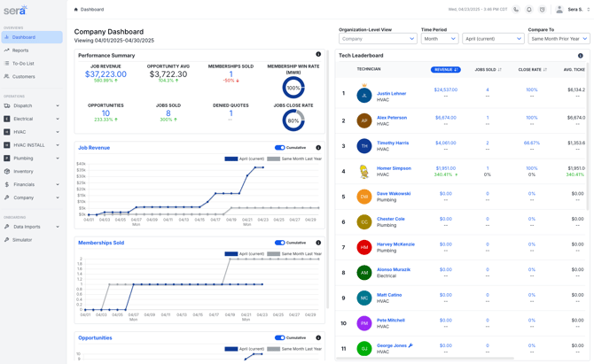This screenshot has width=594, height=364.
Task: Expand Data Imports in sidebar
Action: point(32,227)
